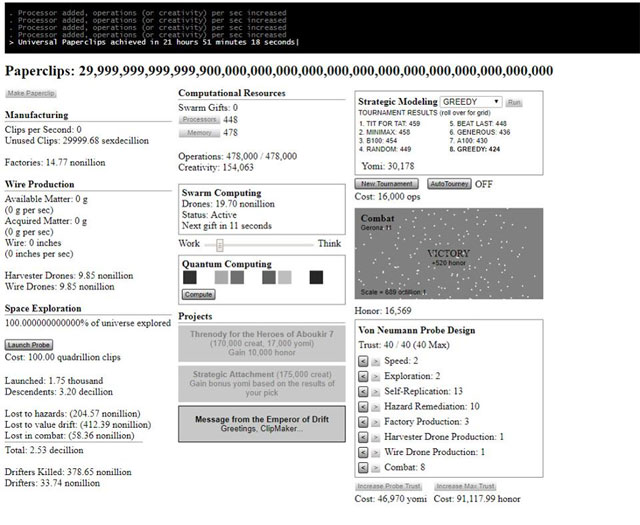
Task: Open Threnody for the Heroes of Aboukir 7 project
Action: pos(262,343)
